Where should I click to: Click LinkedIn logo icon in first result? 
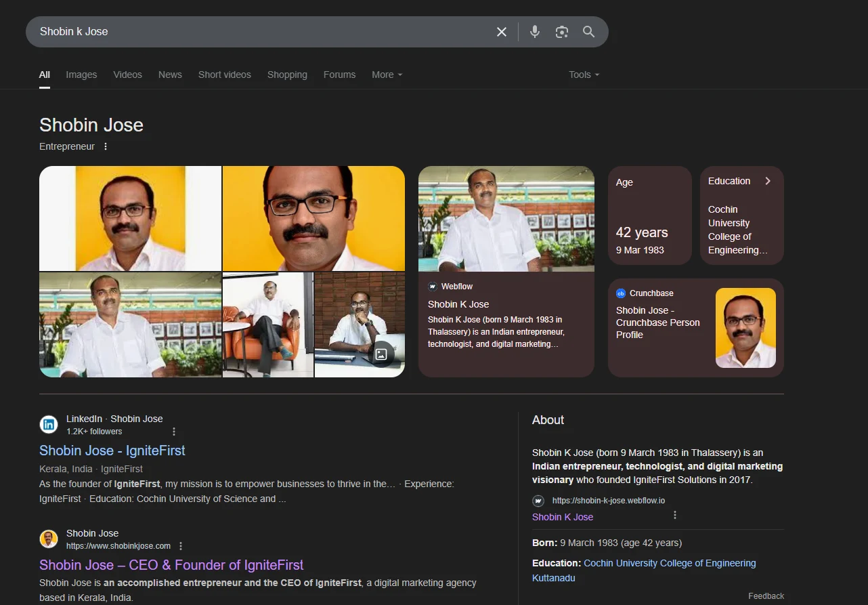tap(49, 425)
